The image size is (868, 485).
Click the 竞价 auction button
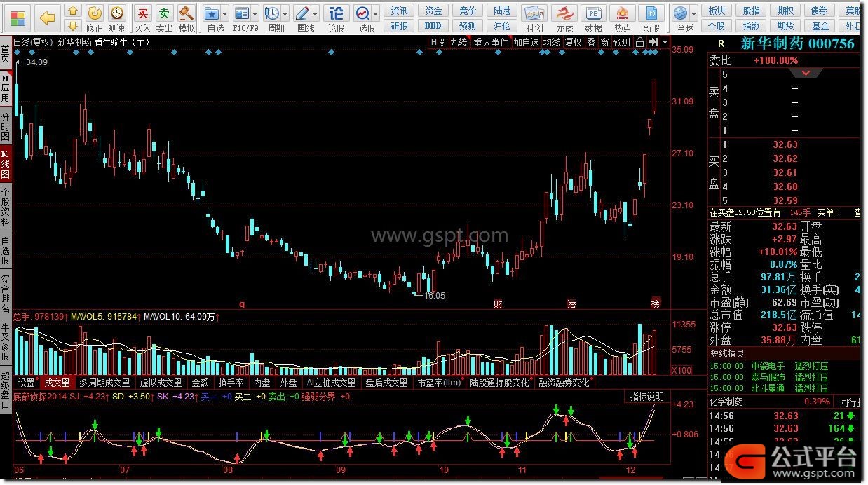467,11
